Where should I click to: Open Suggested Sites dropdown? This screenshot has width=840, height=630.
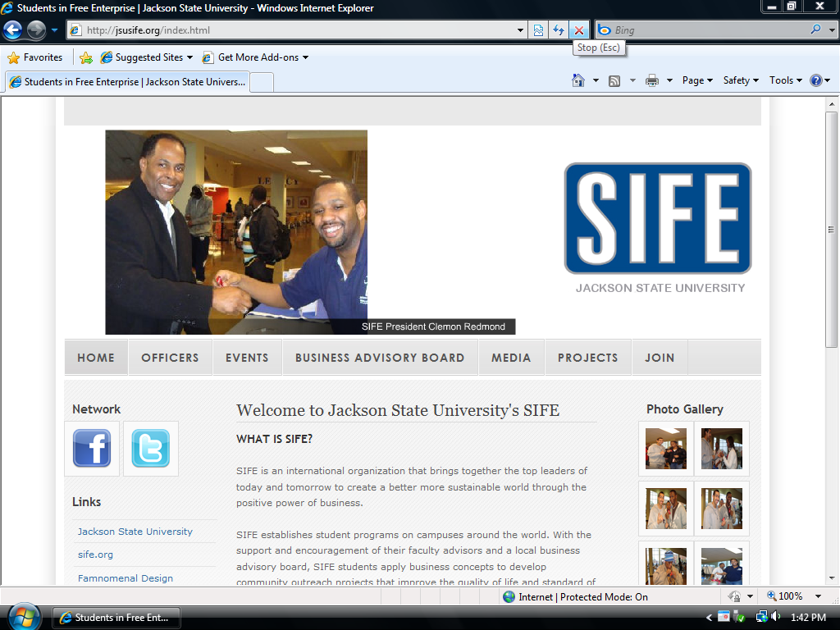[146, 57]
